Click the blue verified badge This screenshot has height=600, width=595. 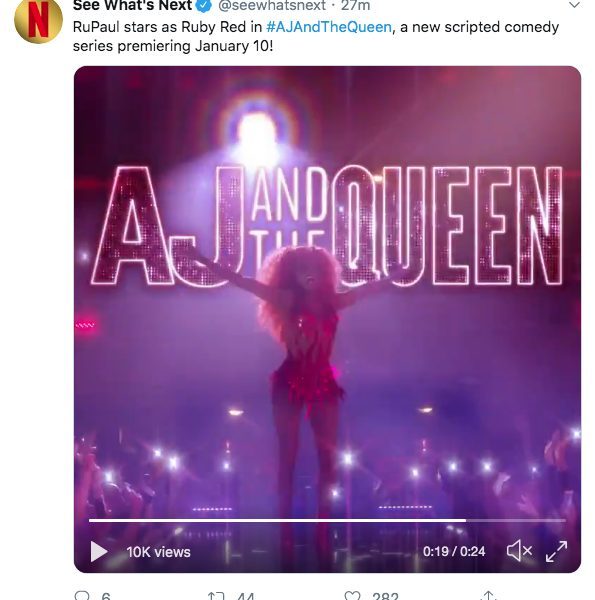[x=204, y=5]
